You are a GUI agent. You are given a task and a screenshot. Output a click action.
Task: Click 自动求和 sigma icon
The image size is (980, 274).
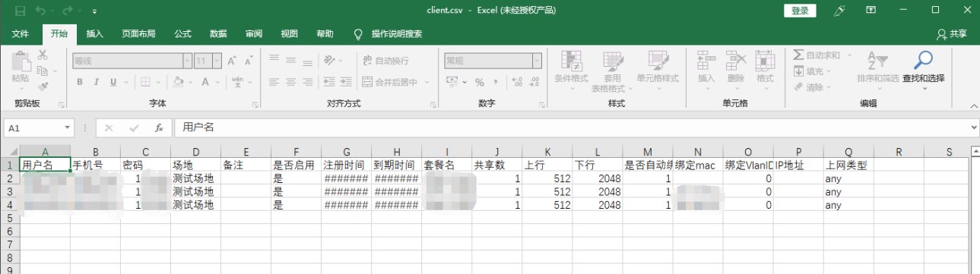pos(798,55)
